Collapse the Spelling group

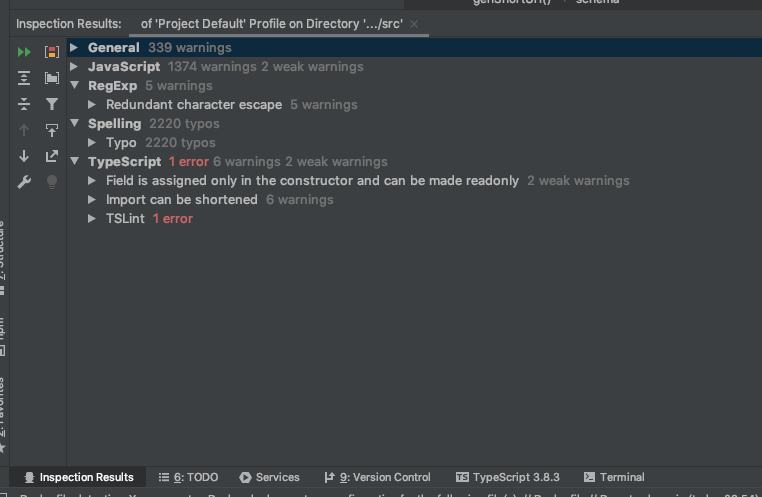click(x=75, y=123)
